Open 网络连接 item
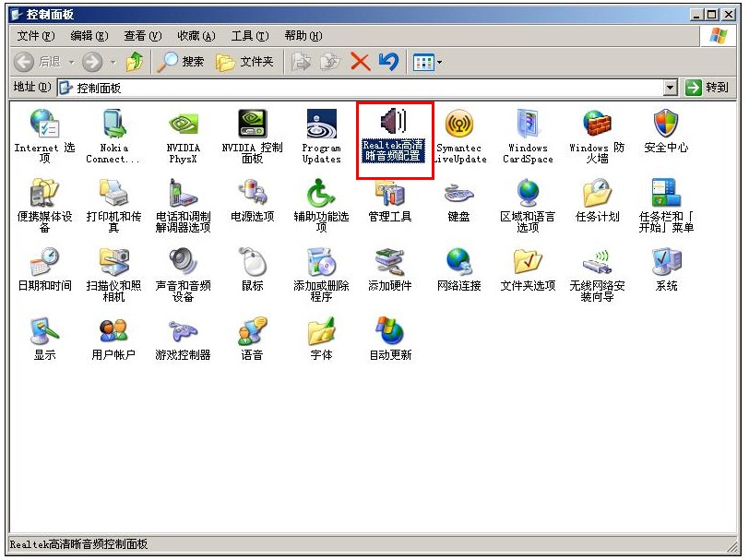Screen dimensions: 749x560 [459, 269]
